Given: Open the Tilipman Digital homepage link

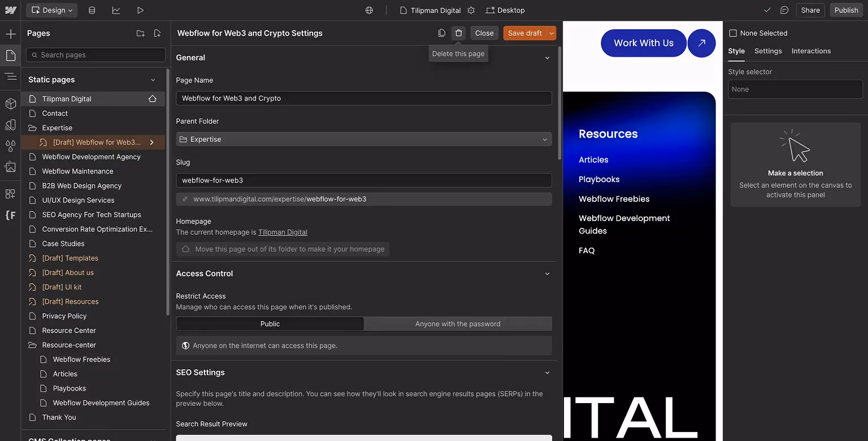Looking at the screenshot, I should coord(283,232).
